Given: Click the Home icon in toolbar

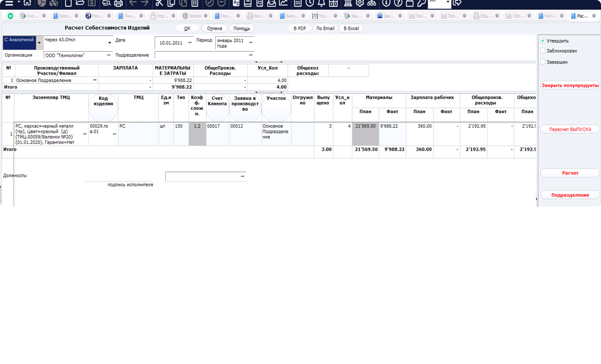Looking at the screenshot, I should (27, 3).
